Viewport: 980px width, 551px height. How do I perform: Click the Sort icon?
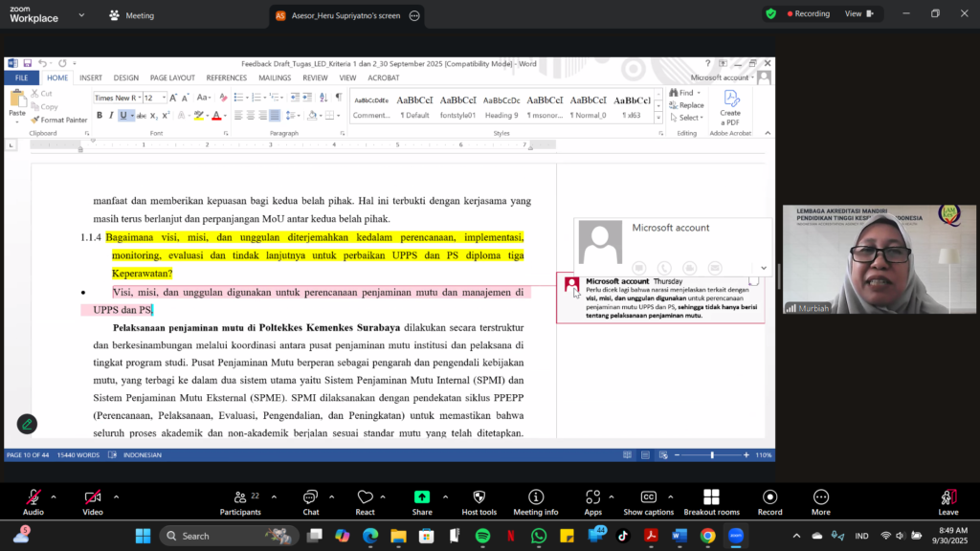tap(323, 98)
